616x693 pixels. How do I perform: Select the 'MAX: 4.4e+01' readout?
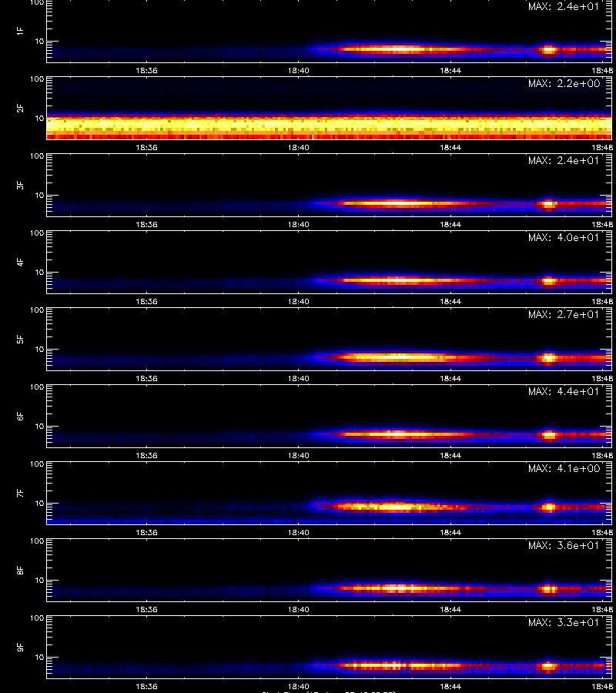tap(564, 391)
